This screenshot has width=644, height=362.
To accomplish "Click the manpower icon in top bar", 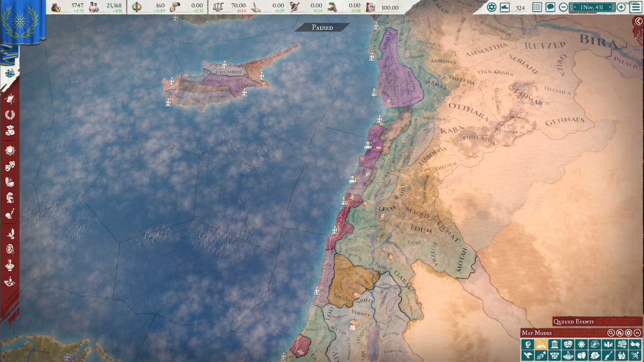I will 94,7.
